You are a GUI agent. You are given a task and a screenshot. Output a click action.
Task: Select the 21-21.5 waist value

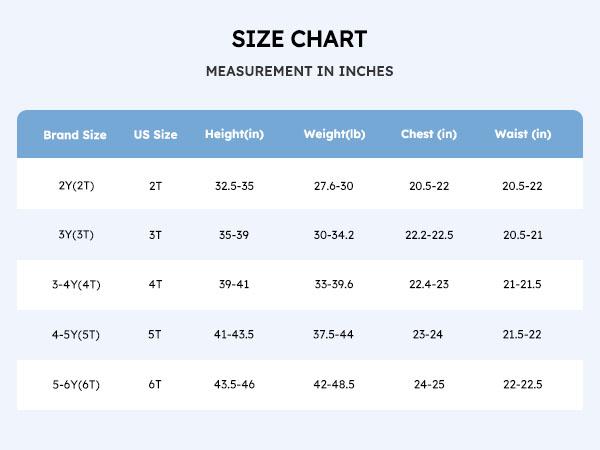pyautogui.click(x=522, y=285)
